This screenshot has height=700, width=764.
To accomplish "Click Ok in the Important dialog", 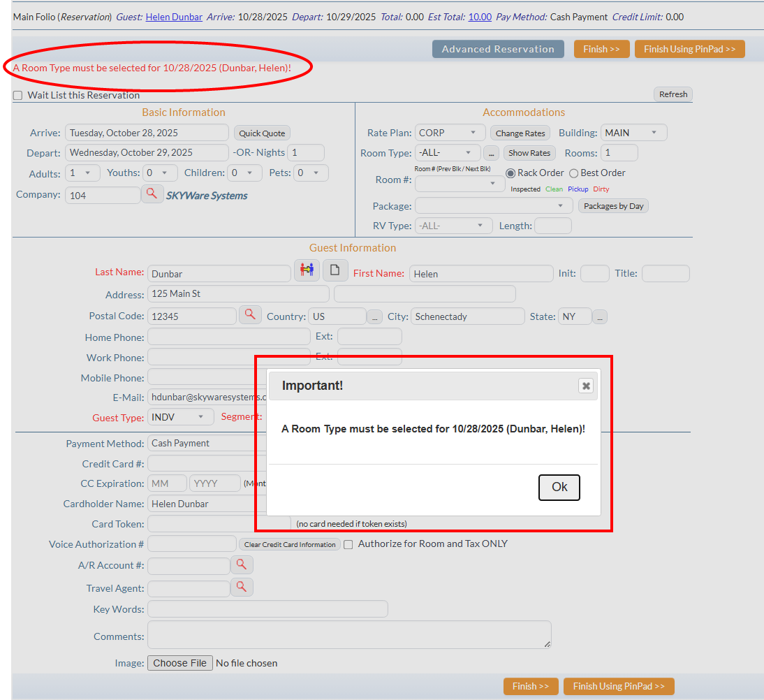I will [559, 487].
